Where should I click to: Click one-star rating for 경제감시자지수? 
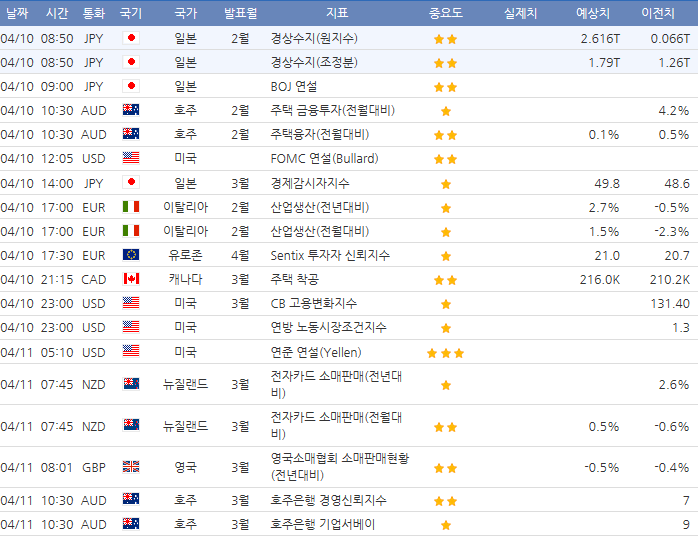[x=446, y=184]
